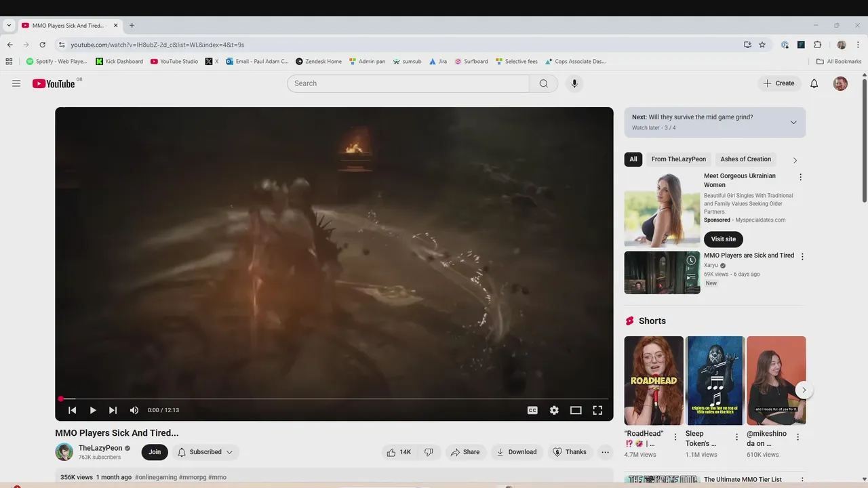Play the video
The height and width of the screenshot is (488, 868).
[x=93, y=410]
